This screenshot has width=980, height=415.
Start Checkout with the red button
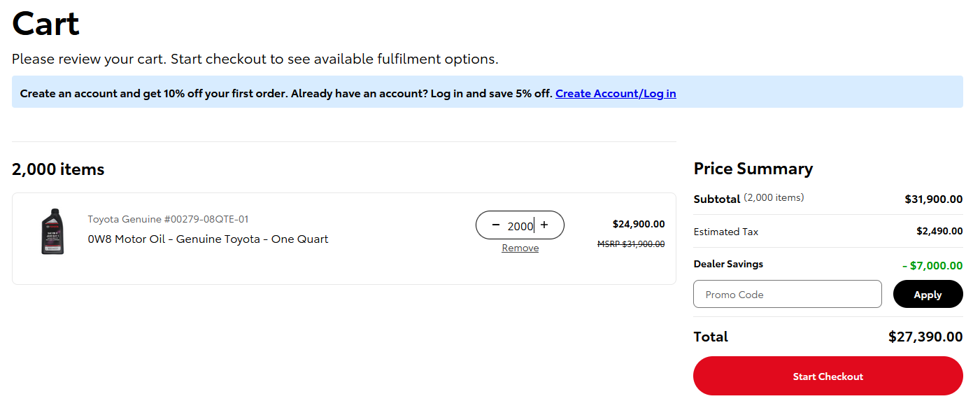pos(828,376)
